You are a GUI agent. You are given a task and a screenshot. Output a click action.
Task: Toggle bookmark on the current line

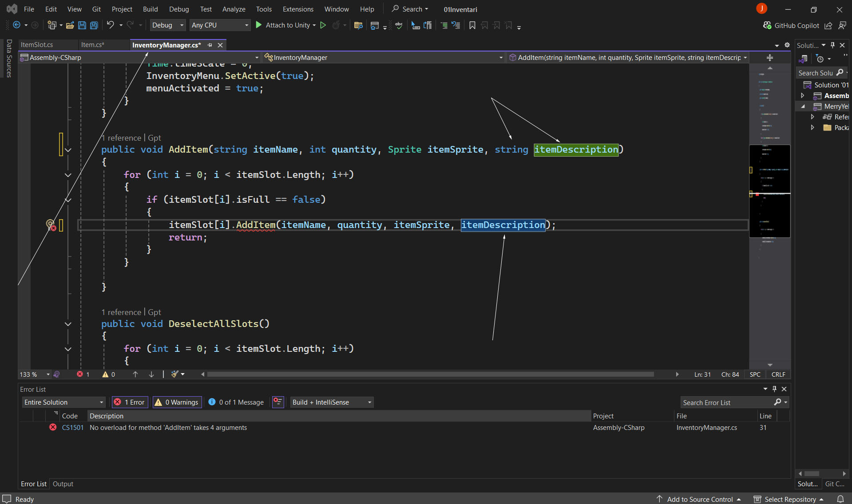click(472, 25)
